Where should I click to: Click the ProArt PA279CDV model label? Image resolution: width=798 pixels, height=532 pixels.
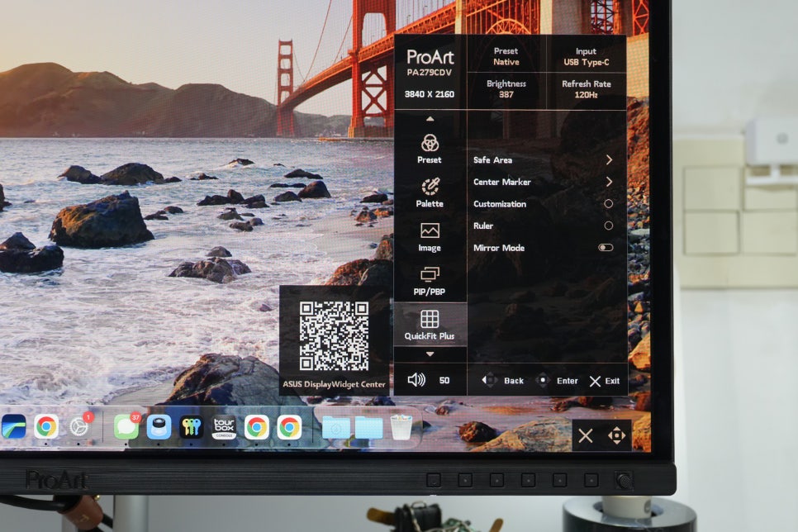coord(430,63)
